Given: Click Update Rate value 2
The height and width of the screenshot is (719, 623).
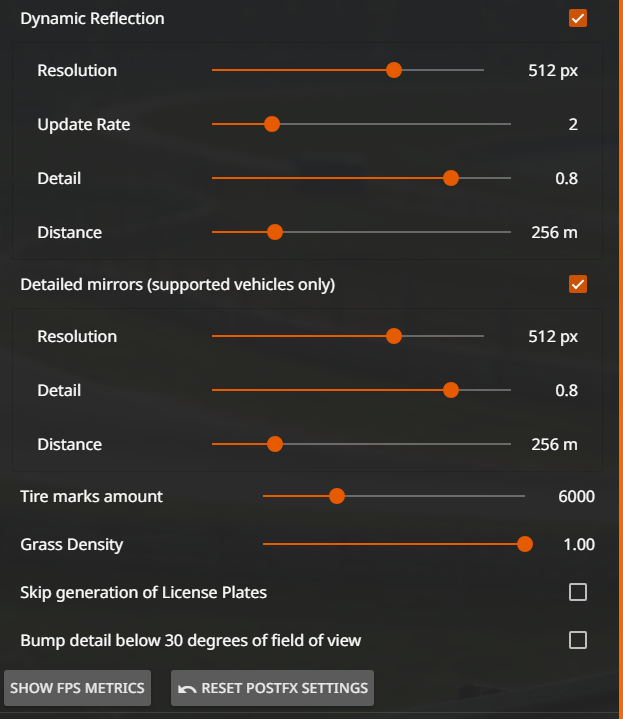Looking at the screenshot, I should tap(573, 124).
